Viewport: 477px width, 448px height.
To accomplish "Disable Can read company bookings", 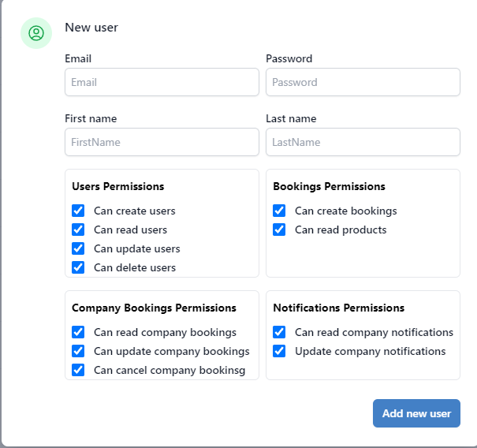I will [x=78, y=332].
